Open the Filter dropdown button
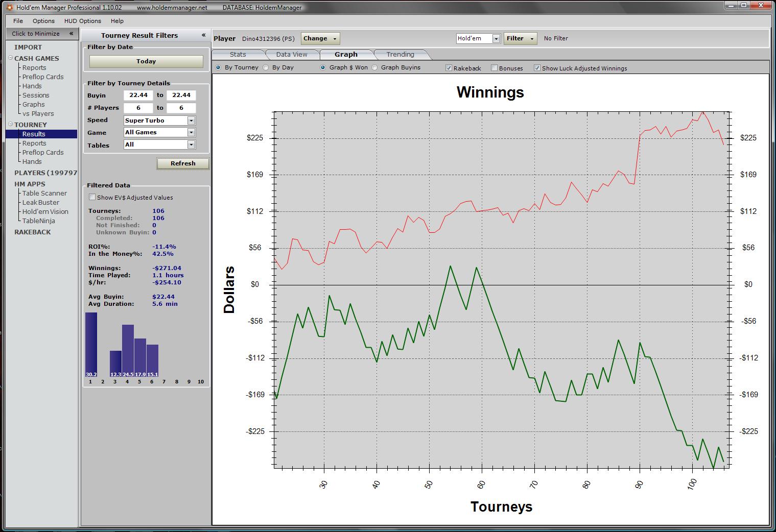 [520, 38]
